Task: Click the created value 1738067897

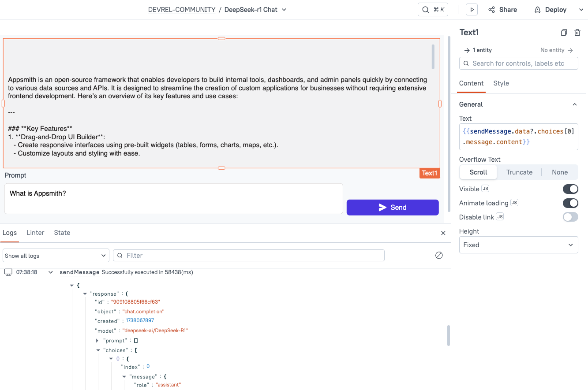Action: (140, 321)
